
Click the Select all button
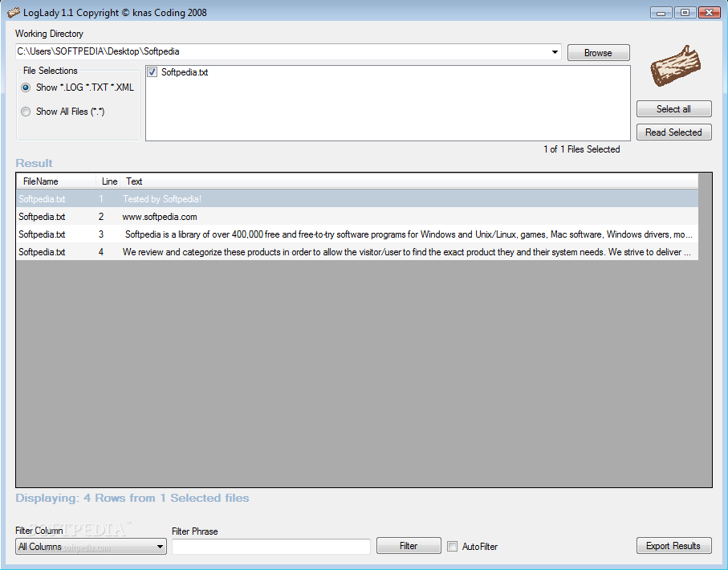(673, 108)
